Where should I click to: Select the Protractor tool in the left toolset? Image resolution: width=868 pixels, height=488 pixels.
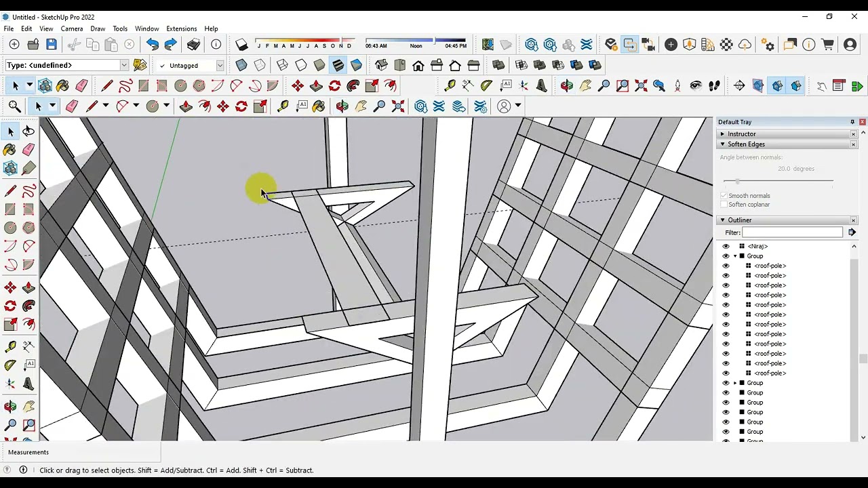pos(10,366)
